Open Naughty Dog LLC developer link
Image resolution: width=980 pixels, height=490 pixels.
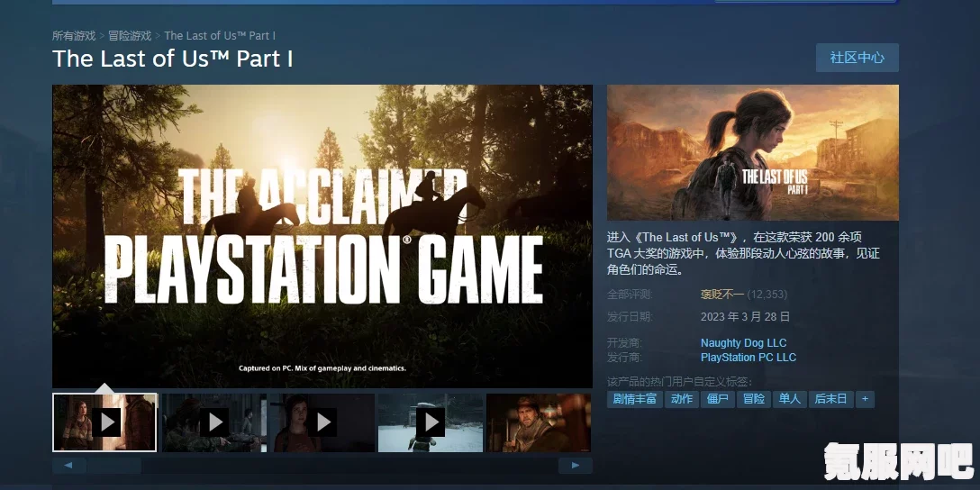[x=743, y=342]
